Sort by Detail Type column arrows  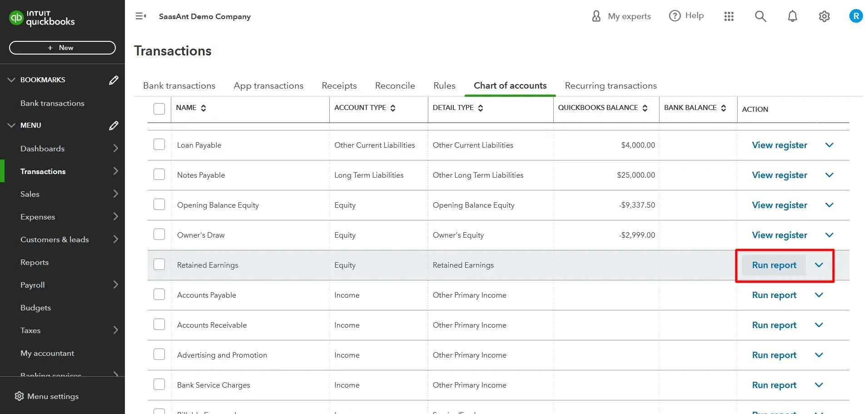point(481,108)
